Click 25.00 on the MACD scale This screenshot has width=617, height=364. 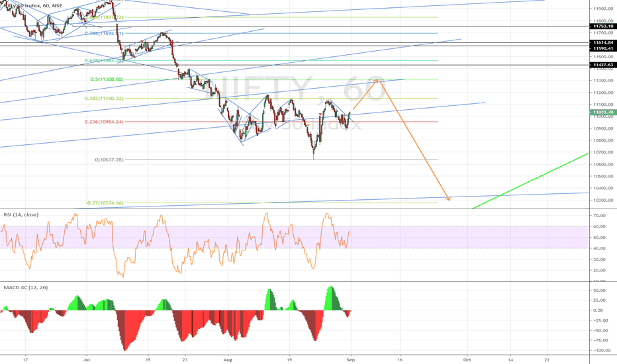pyautogui.click(x=599, y=300)
